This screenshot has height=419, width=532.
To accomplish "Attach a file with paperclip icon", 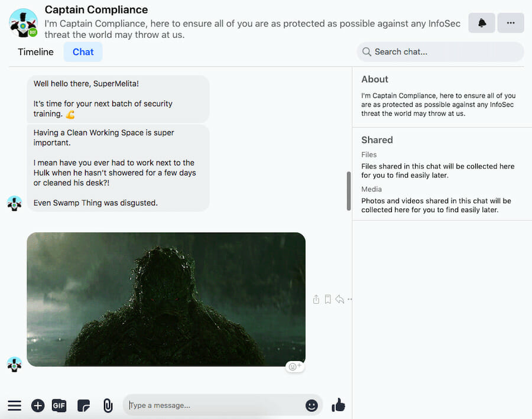I will 108,405.
